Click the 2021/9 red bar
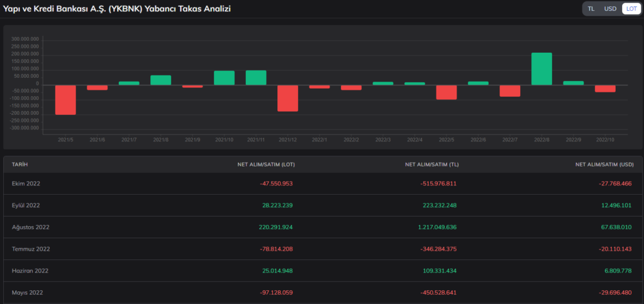This screenshot has height=304, width=644. pos(192,86)
